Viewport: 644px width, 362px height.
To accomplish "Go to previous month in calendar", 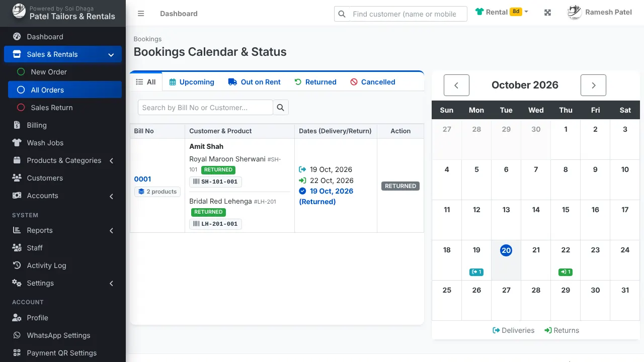I will (456, 85).
